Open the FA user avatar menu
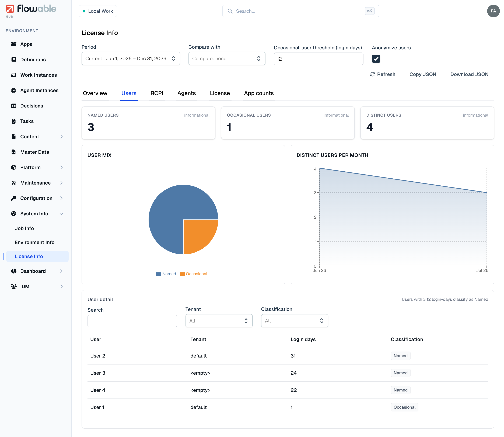Image resolution: width=504 pixels, height=437 pixels. tap(493, 11)
